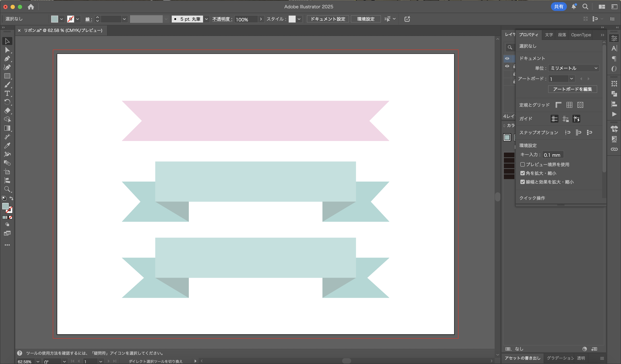
Task: Uncheck 線幅と効果を拡大・縮小 checkbox
Action: (522, 182)
